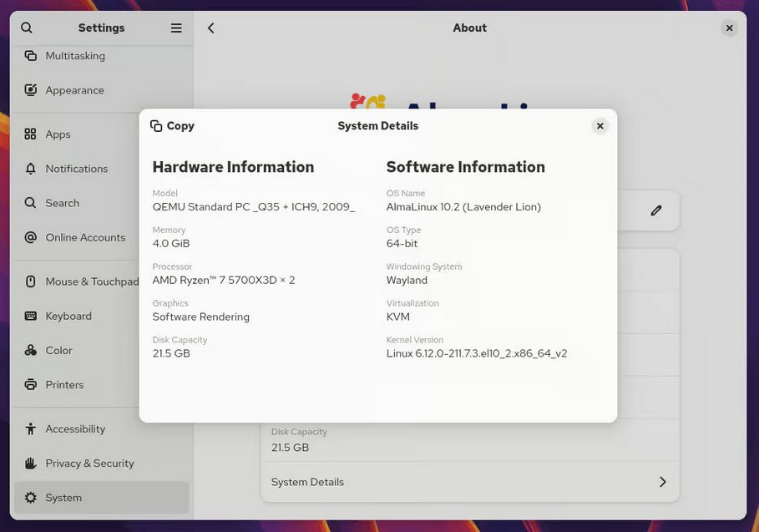759x532 pixels.
Task: Go back from the About page
Action: coord(211,28)
